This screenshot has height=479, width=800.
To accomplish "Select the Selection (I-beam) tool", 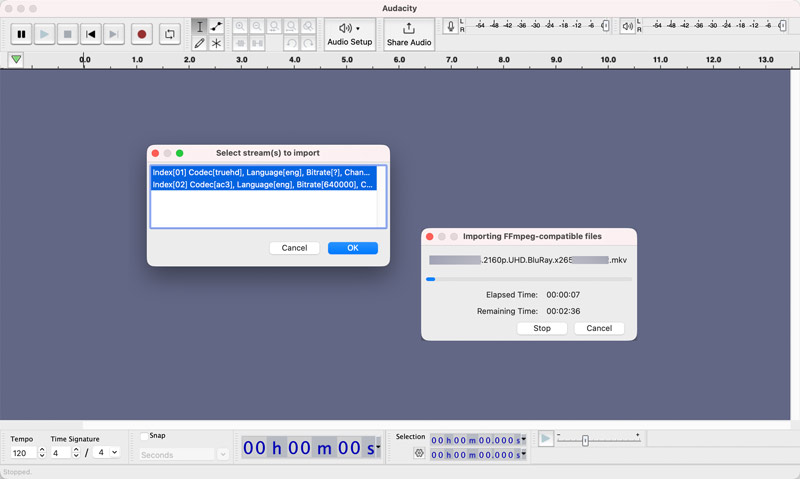I will pos(199,27).
